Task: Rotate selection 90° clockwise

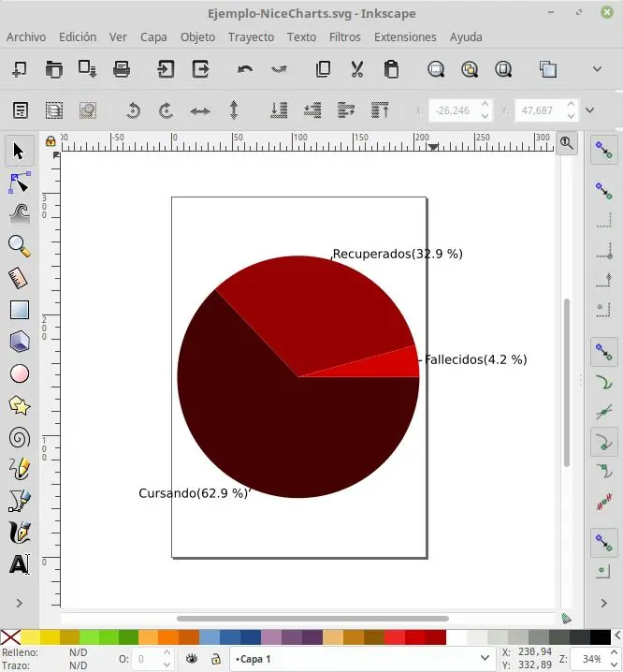Action: click(167, 110)
